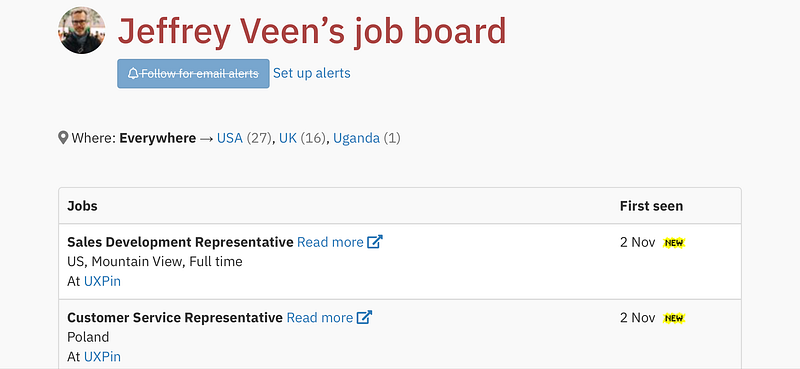Open Read more for Sales Development Representative

330,242
